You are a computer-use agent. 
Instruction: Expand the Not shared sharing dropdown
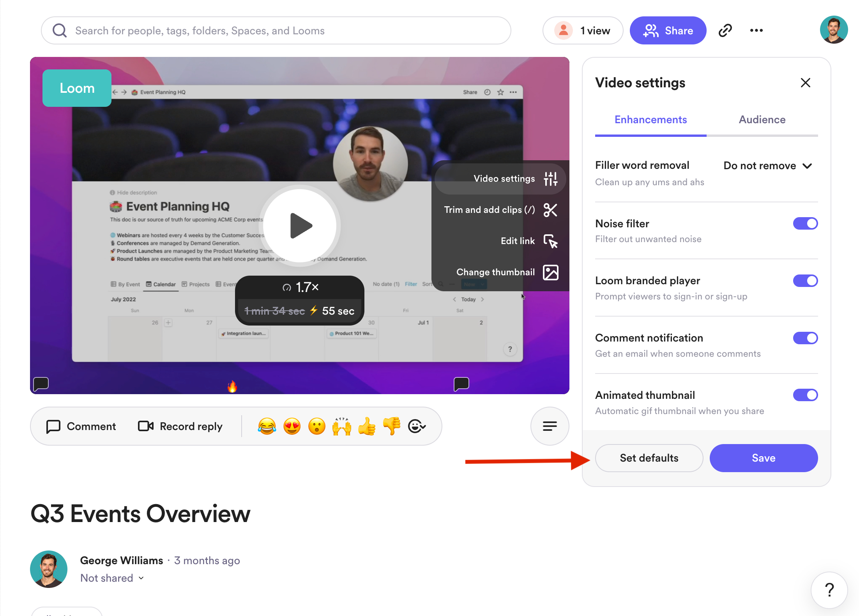click(112, 578)
